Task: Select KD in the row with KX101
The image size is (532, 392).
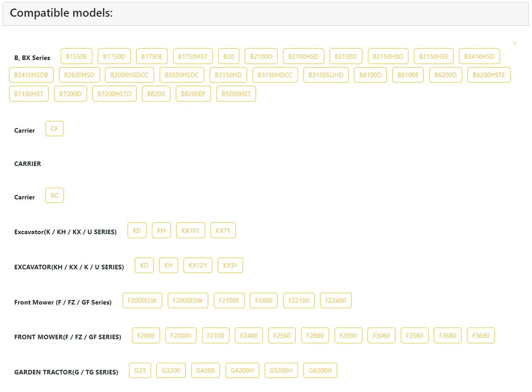Action: (x=137, y=231)
